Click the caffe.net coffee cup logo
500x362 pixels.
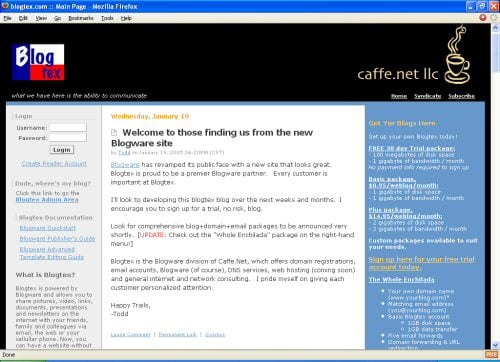(x=458, y=55)
